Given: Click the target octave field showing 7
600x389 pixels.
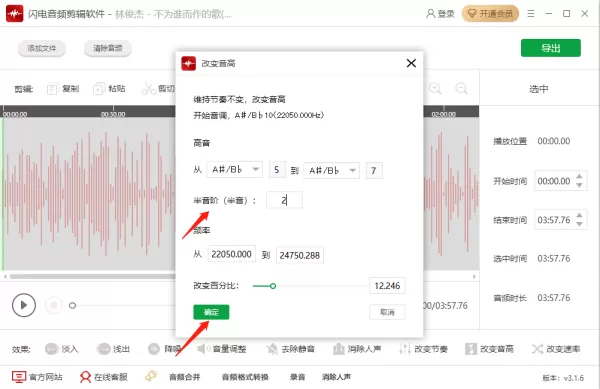Looking at the screenshot, I should coord(374,170).
